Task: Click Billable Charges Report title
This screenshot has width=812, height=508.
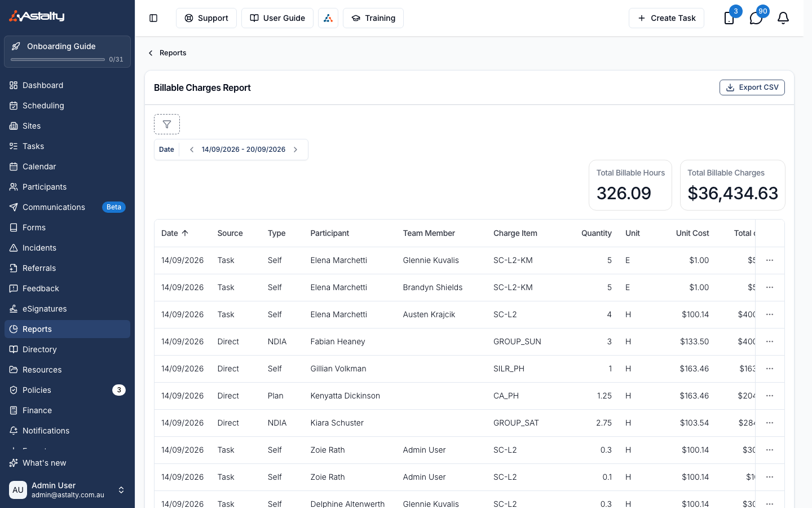Action: coord(202,87)
